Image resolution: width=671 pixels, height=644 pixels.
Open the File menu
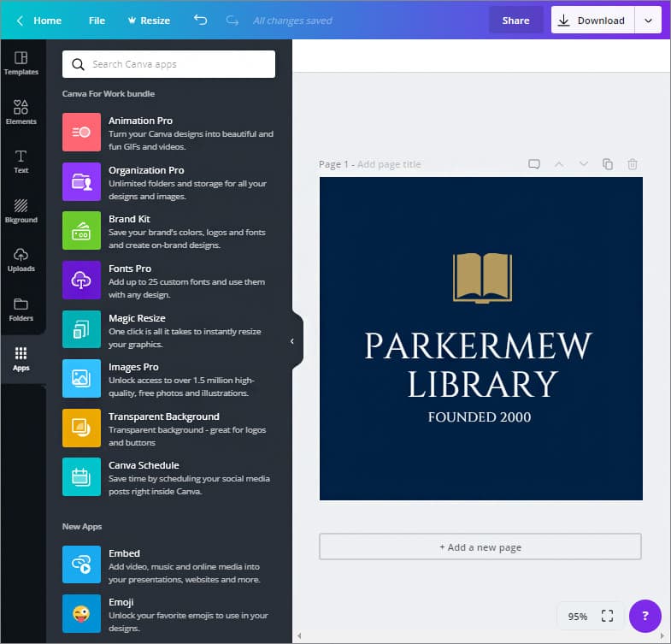click(x=97, y=21)
